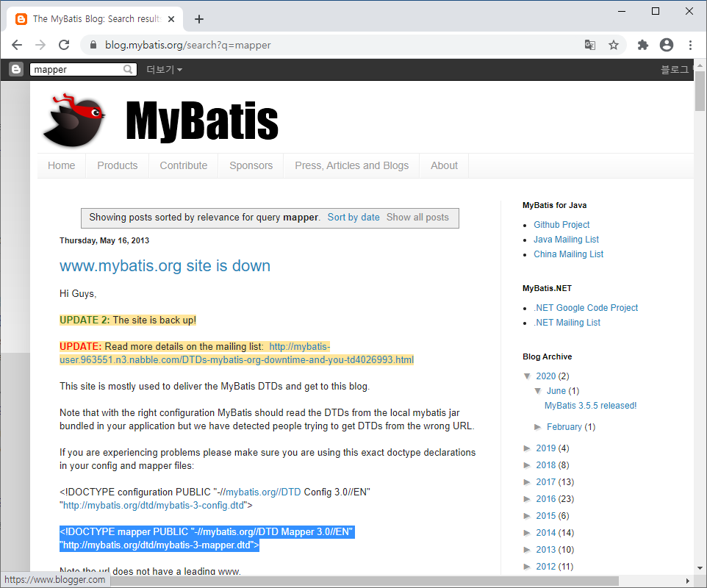Open the nabble mailing list URL link
Screen dimensions: 707x588
[236, 360]
